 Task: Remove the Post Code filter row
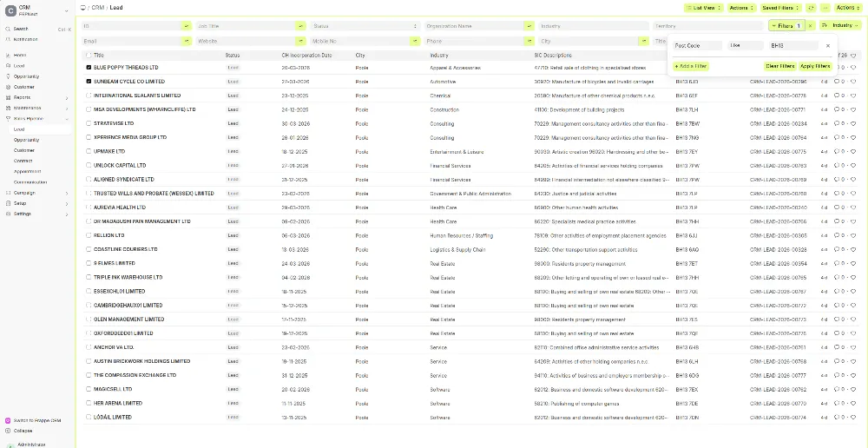pos(827,45)
